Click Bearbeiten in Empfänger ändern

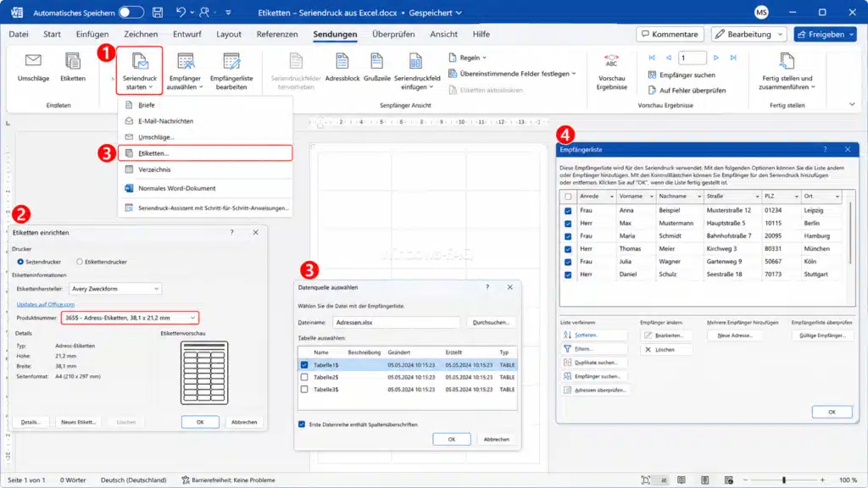tap(666, 335)
